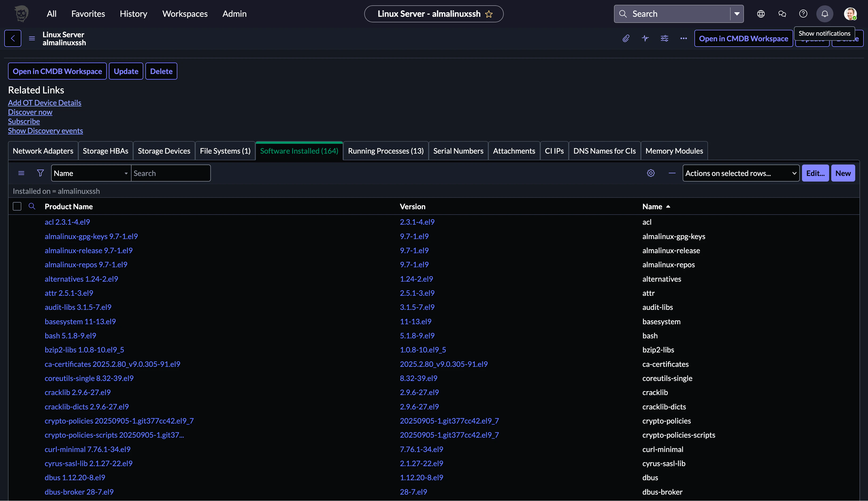The image size is (868, 501).
Task: Open the chat discussions icon
Action: click(x=782, y=14)
